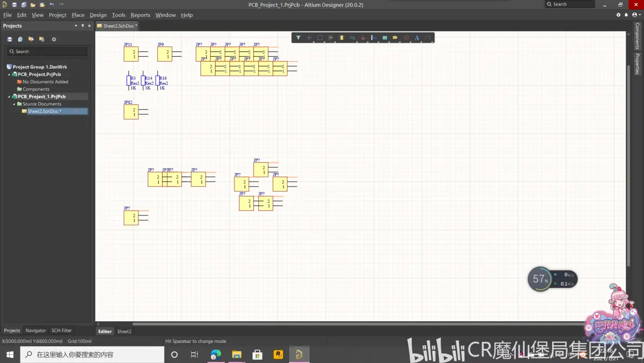Select the place parameter set tool
The image size is (644, 363).
click(374, 38)
